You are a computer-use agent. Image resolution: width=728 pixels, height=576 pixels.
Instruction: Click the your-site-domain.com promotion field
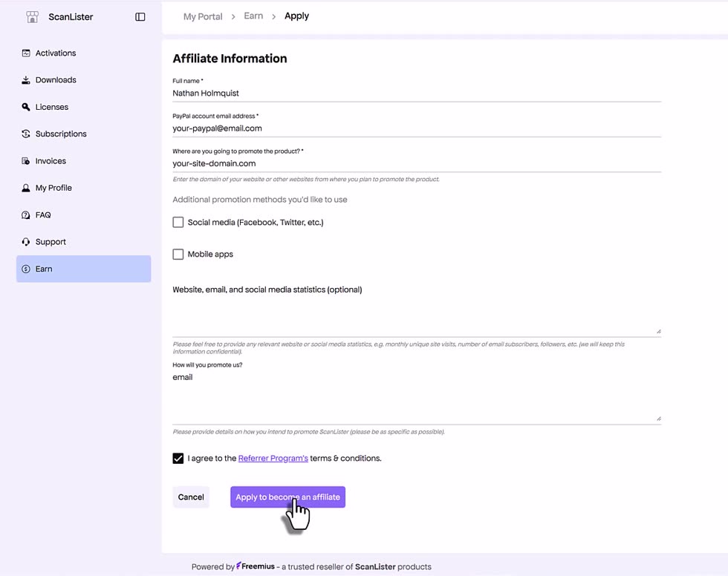(417, 164)
